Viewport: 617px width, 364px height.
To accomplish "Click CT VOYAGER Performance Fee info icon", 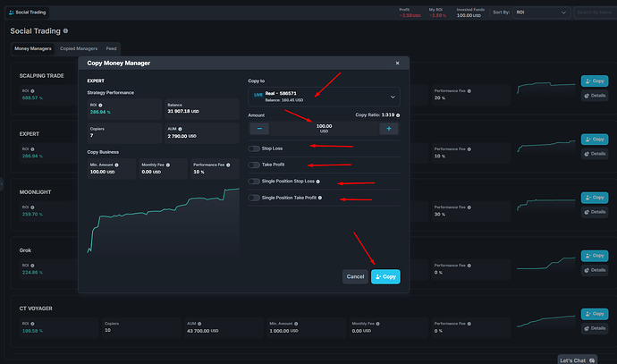I will point(469,324).
